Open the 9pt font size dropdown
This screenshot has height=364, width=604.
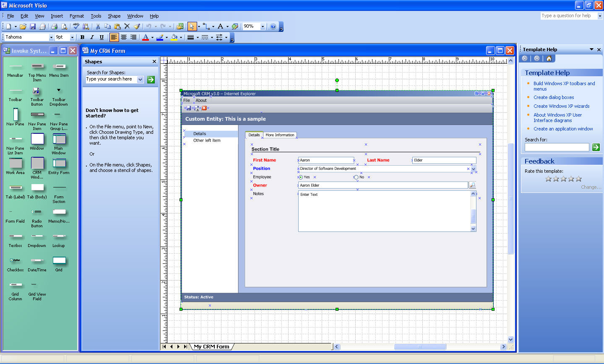pos(72,37)
